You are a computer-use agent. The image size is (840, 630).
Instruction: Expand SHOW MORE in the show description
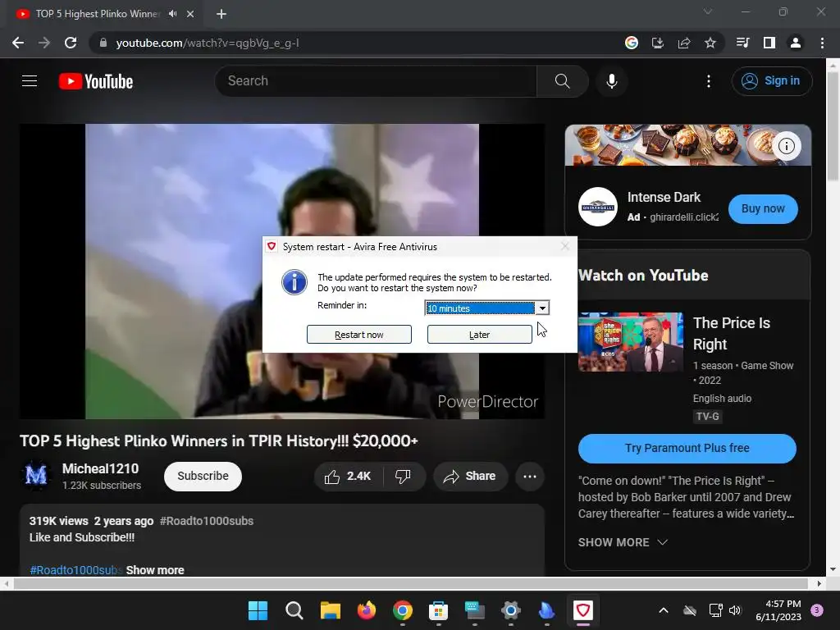pos(623,542)
